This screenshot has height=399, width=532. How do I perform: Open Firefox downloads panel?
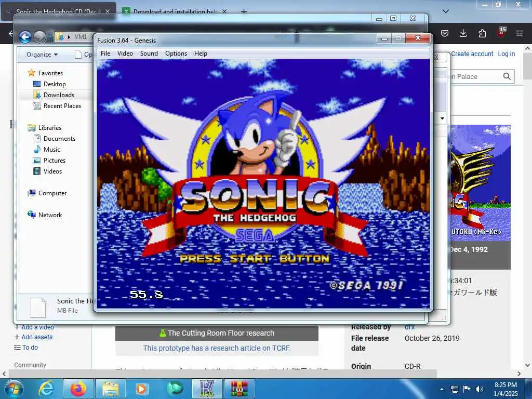pos(463,33)
